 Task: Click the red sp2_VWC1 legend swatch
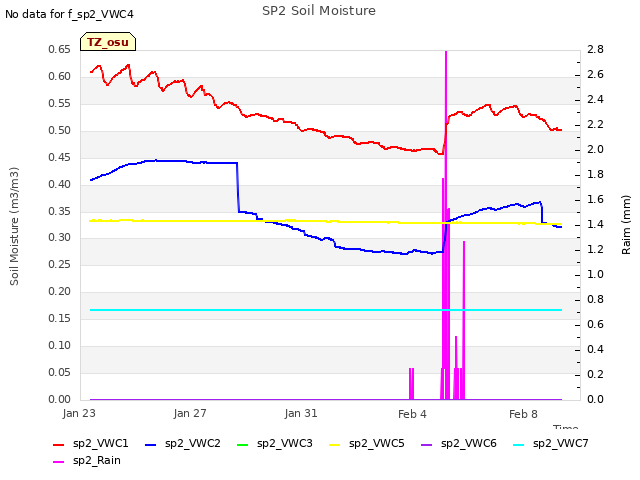click(59, 444)
